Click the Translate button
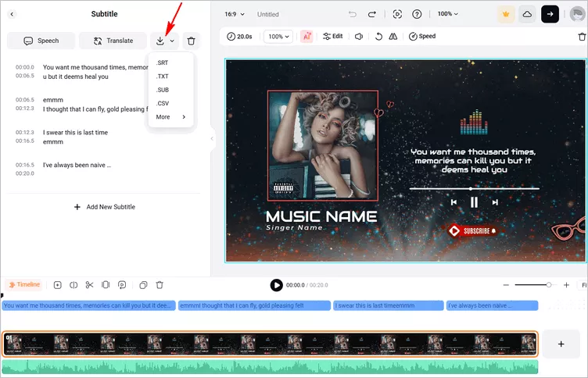The height and width of the screenshot is (378, 588). point(113,41)
